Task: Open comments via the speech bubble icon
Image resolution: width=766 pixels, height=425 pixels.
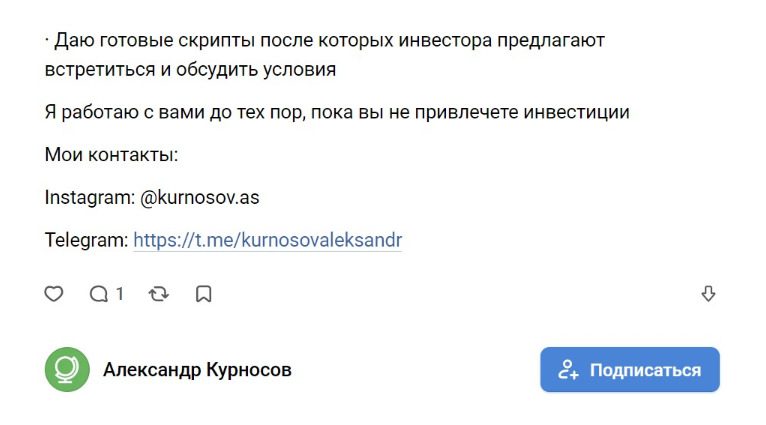Action: point(99,294)
